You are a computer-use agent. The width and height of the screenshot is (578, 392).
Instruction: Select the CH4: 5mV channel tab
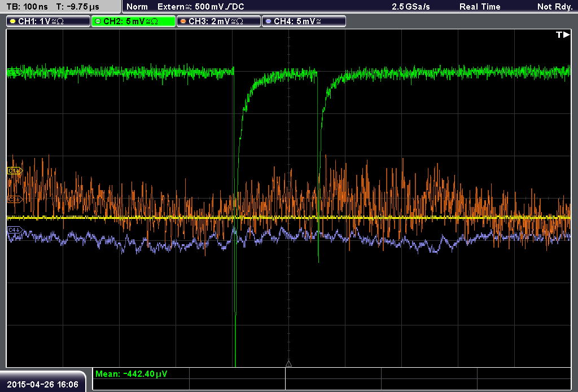click(x=304, y=21)
